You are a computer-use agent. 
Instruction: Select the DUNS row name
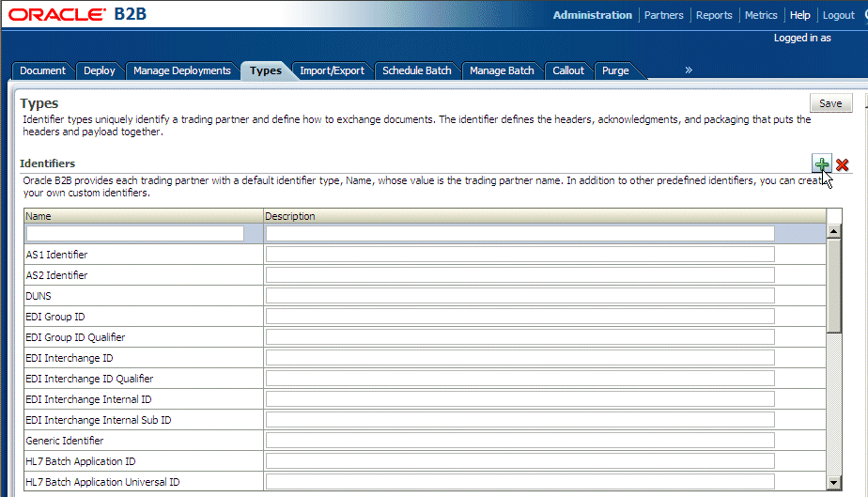pos(39,296)
